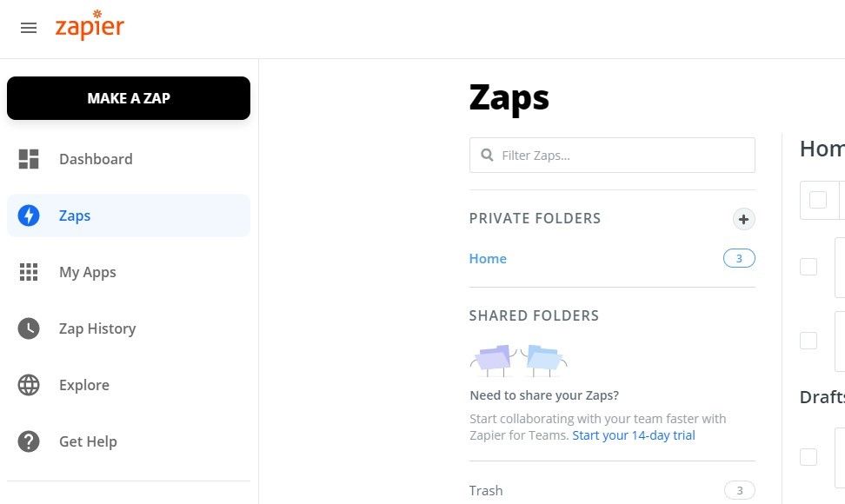Toggle the select-all checkbox in Home header
Screen dimensions: 845x504
click(x=818, y=200)
